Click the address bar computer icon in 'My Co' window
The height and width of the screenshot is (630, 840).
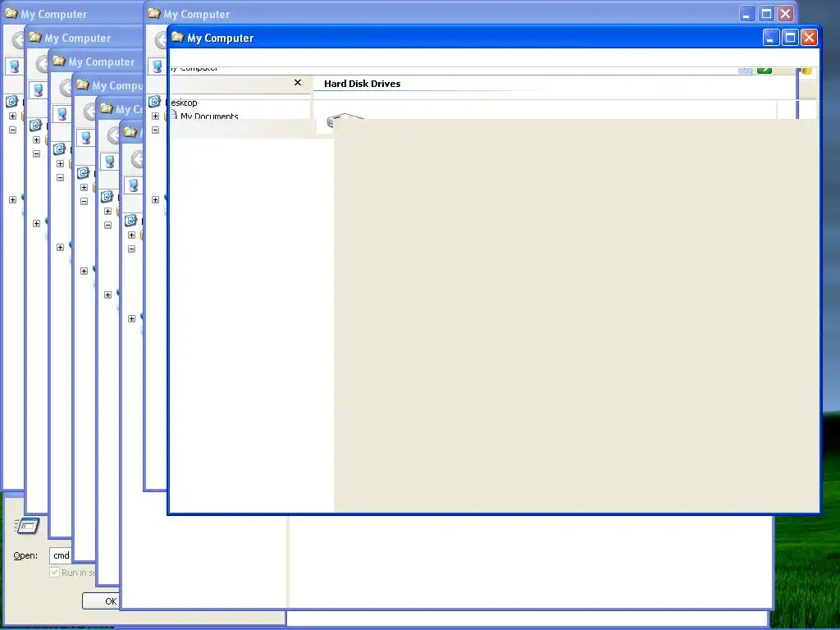click(109, 162)
